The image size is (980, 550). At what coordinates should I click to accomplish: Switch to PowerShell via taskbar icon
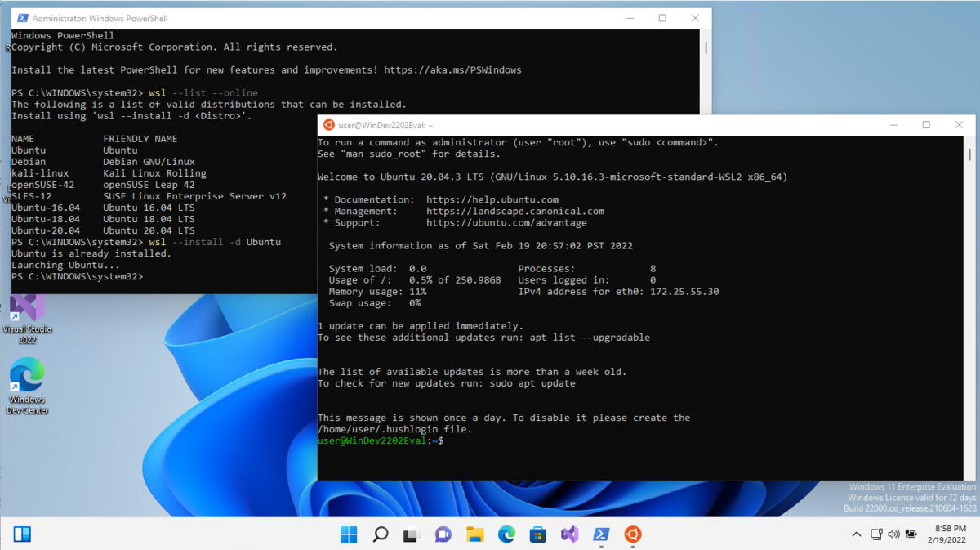coord(601,534)
